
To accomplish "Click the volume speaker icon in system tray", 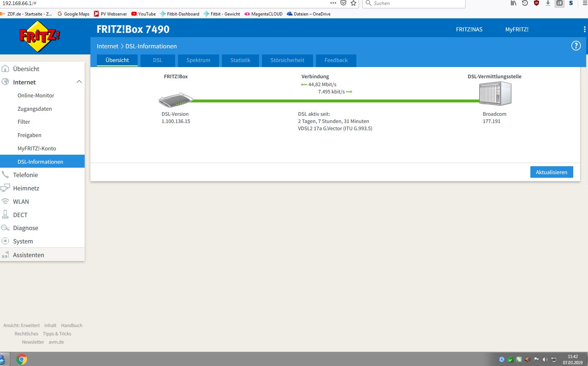I will point(545,360).
